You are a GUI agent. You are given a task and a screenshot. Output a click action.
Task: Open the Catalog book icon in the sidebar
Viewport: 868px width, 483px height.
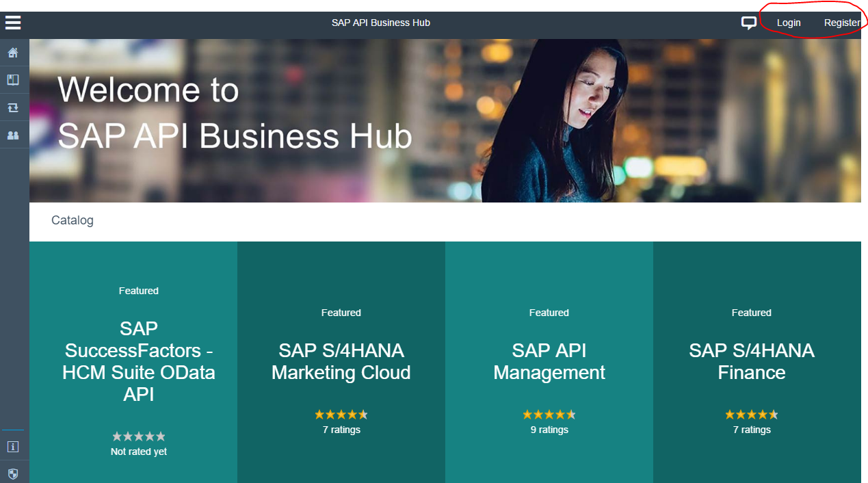(14, 79)
